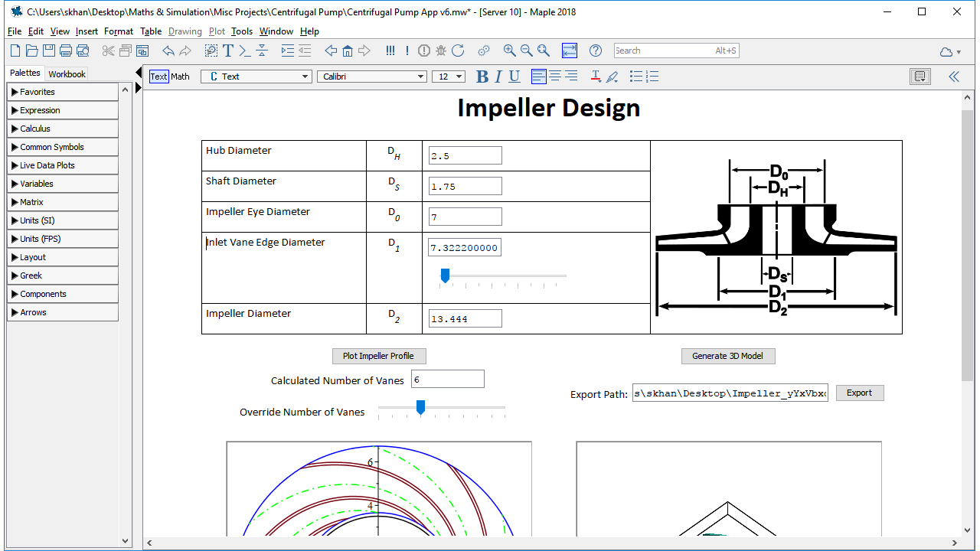Save the worksheet with floppy disk icon
This screenshot has height=551, width=980.
coord(49,51)
